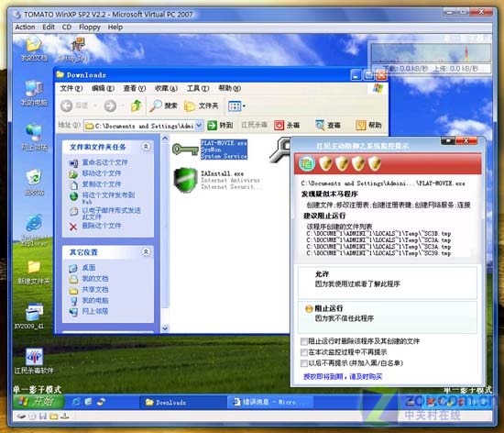Viewport: 504px width, 433px height.
Task: Click the 开始 Start button
Action: pos(38,402)
